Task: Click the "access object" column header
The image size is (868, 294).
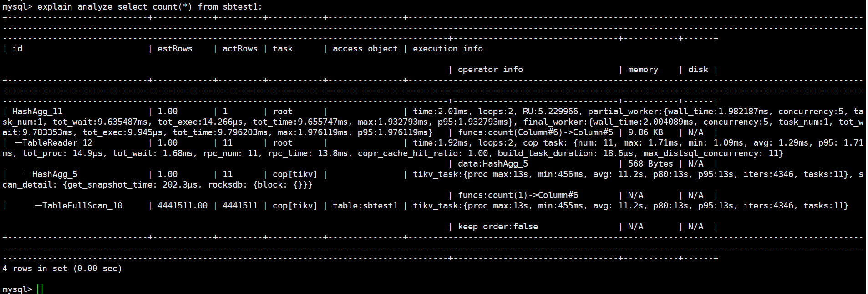Action: coord(365,49)
